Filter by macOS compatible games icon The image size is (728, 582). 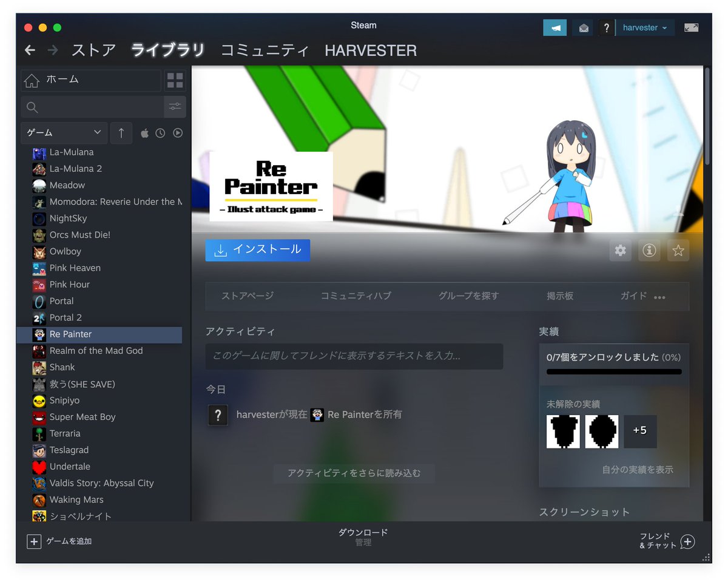coord(144,133)
